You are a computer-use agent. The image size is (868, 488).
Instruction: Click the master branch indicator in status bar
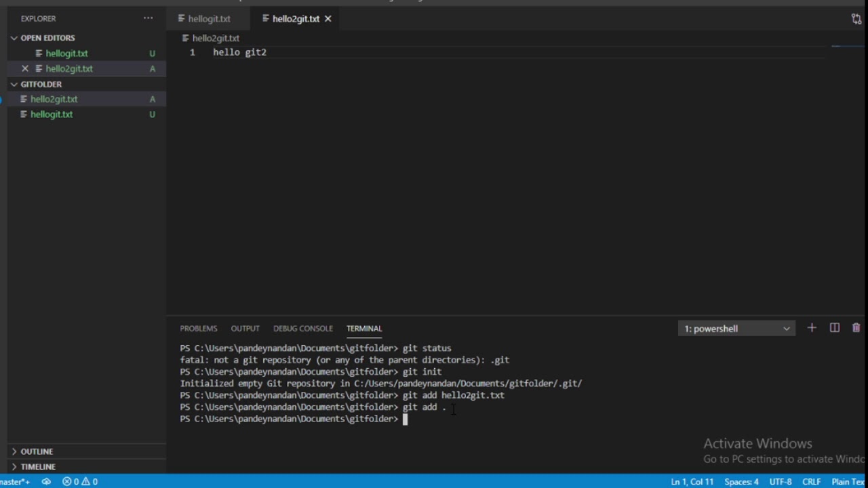pyautogui.click(x=15, y=482)
